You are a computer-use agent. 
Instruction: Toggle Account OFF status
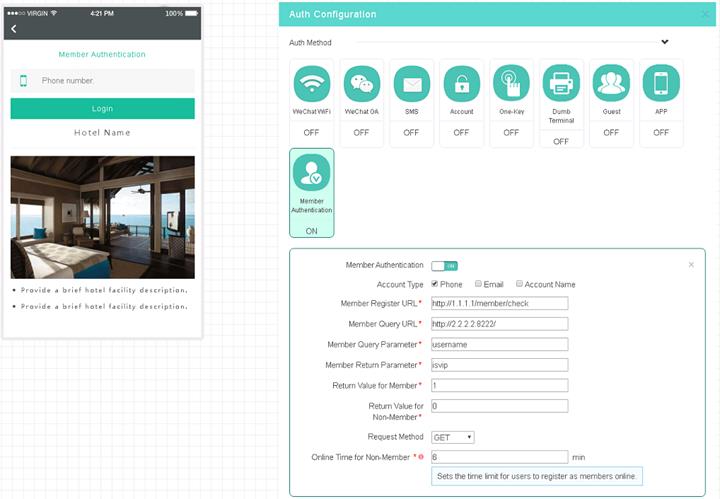[461, 133]
